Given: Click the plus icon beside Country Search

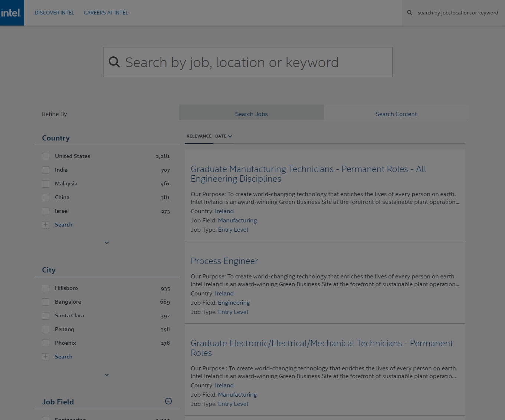Looking at the screenshot, I should pos(46,225).
